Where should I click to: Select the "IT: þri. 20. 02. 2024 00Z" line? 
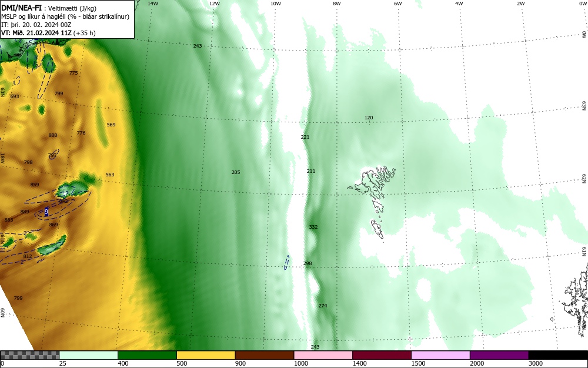[36, 25]
